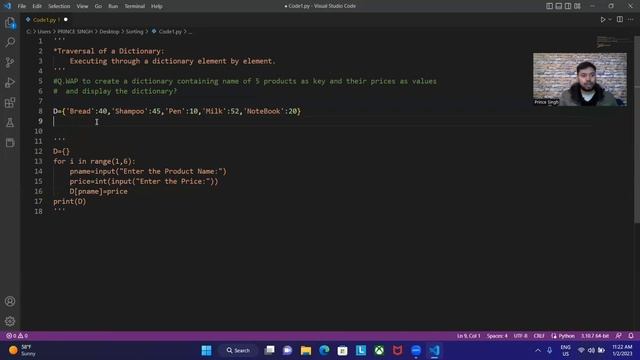Open the Run menu

pyautogui.click(x=113, y=6)
